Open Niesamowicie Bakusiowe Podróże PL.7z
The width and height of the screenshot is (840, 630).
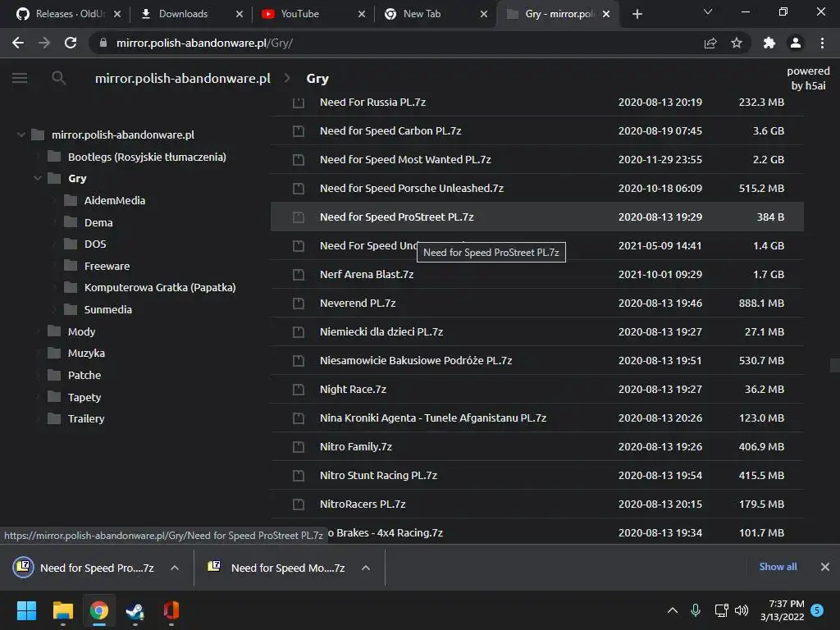(416, 361)
